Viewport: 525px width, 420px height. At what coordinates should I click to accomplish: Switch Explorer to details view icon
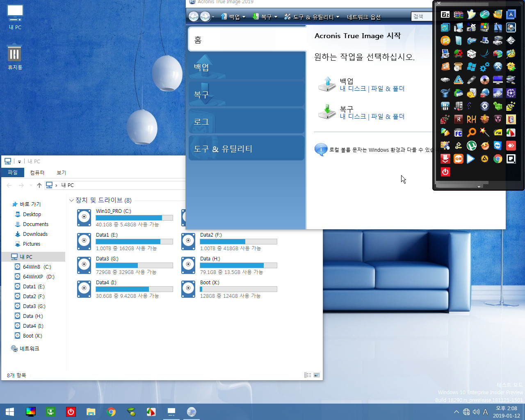coord(308,375)
